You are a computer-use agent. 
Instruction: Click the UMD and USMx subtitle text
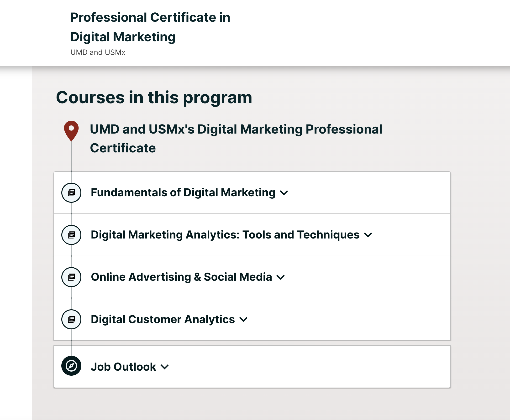pyautogui.click(x=98, y=52)
